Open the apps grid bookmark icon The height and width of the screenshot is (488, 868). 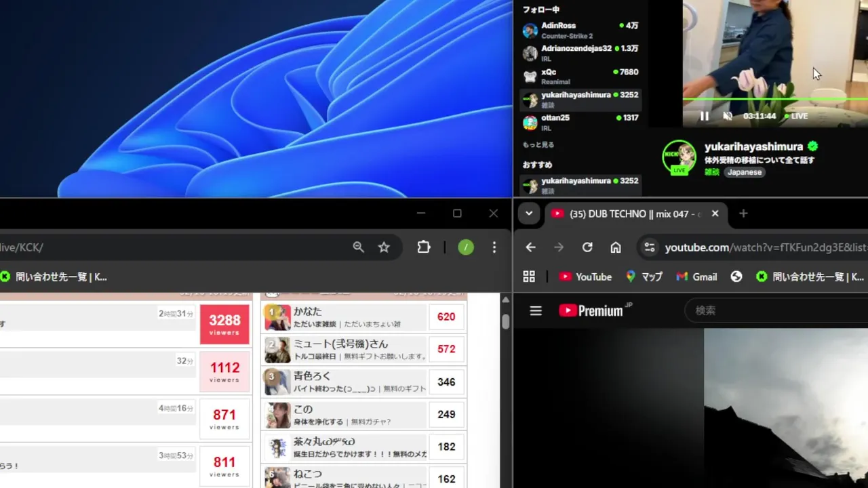coord(529,277)
